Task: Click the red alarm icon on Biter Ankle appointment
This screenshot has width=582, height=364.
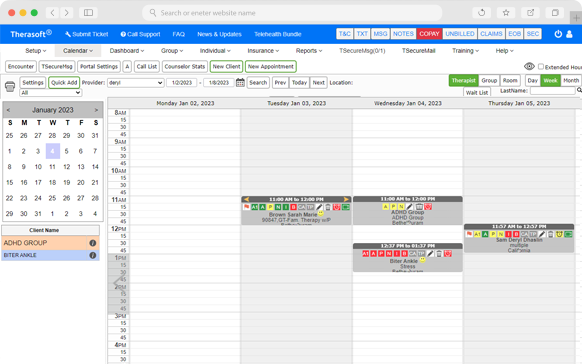Action: (448, 254)
